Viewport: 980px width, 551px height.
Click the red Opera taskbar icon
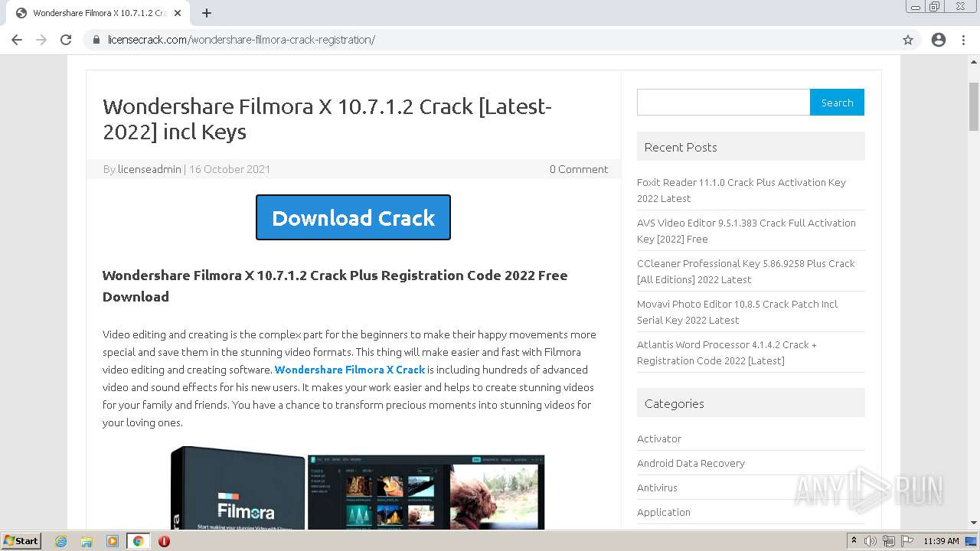[x=164, y=541]
